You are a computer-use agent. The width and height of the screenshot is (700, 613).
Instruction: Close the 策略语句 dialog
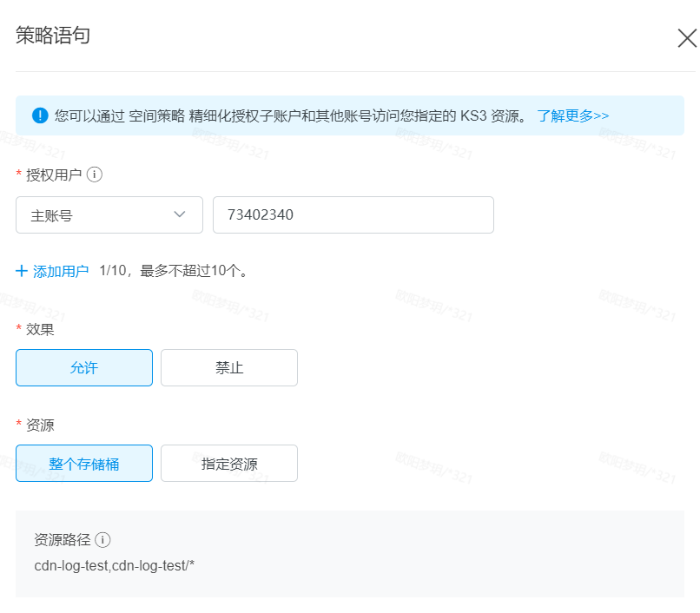coord(687,39)
